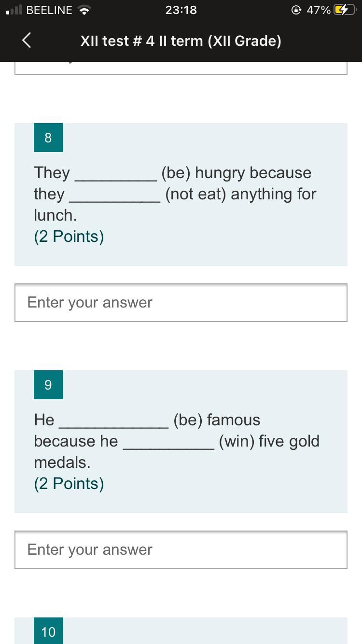Tap the 23:18 clock in status bar
Image resolution: width=362 pixels, height=644 pixels.
coord(181,10)
